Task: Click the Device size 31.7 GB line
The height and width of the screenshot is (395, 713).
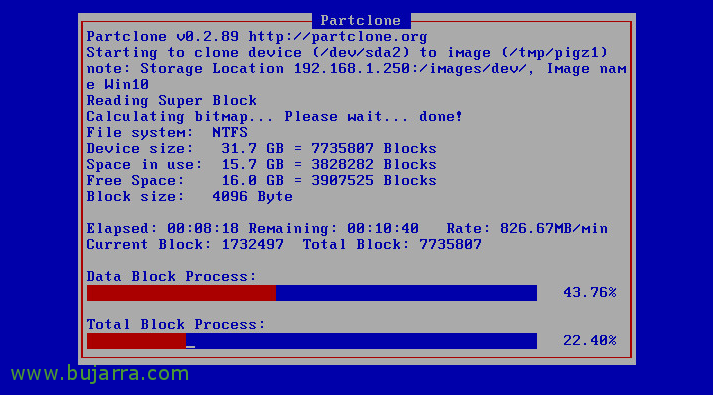Action: coord(261,149)
